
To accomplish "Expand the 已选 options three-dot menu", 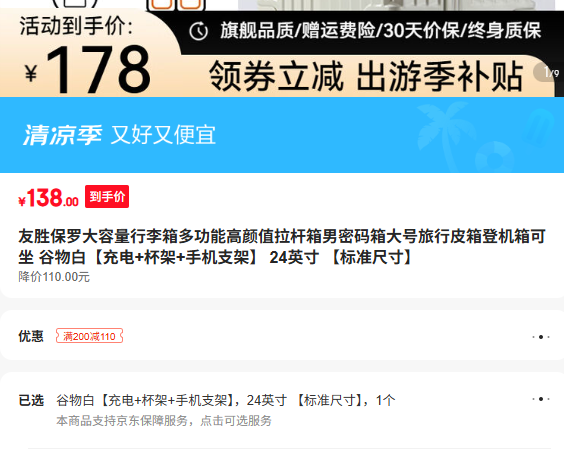I will [x=541, y=399].
